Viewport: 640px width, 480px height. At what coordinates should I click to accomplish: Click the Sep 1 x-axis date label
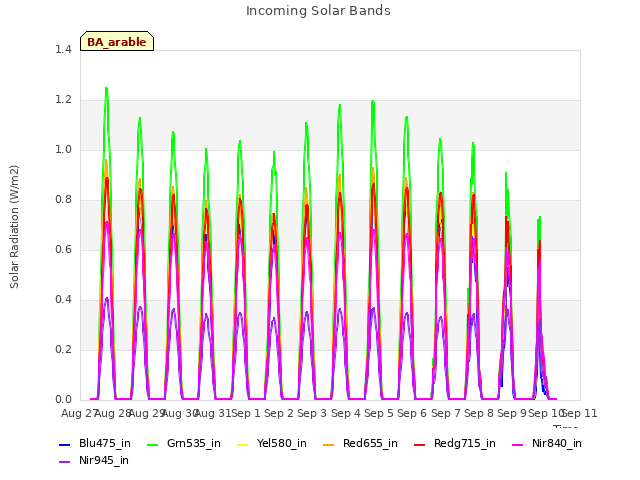(246, 413)
